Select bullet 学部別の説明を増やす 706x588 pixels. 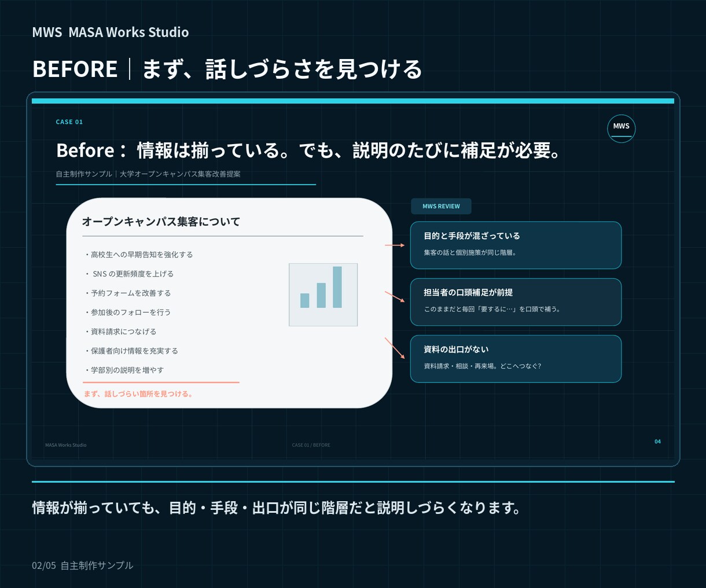(x=124, y=370)
